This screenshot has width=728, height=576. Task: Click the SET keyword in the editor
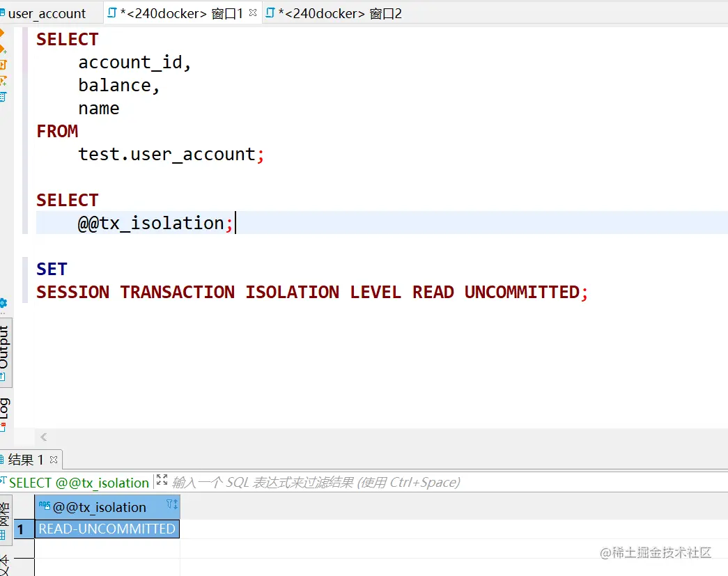click(x=52, y=270)
